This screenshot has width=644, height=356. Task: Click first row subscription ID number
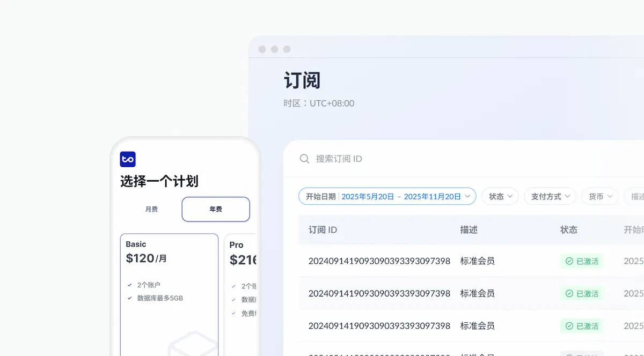379,261
